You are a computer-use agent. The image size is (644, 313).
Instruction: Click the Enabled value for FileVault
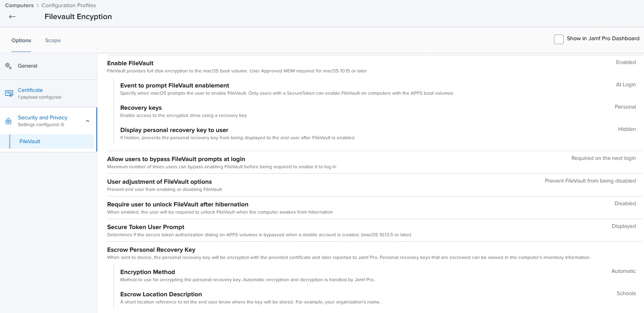tap(626, 62)
